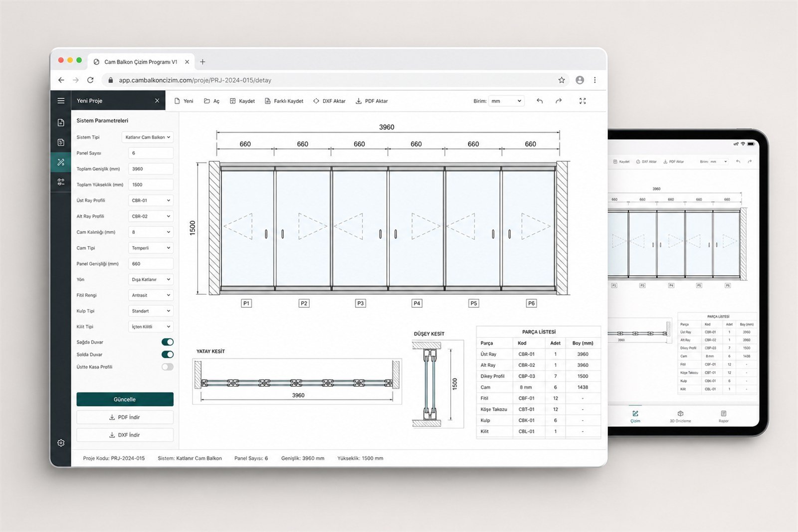Export drawing via DXF Aktar
798x532 pixels.
(x=329, y=101)
